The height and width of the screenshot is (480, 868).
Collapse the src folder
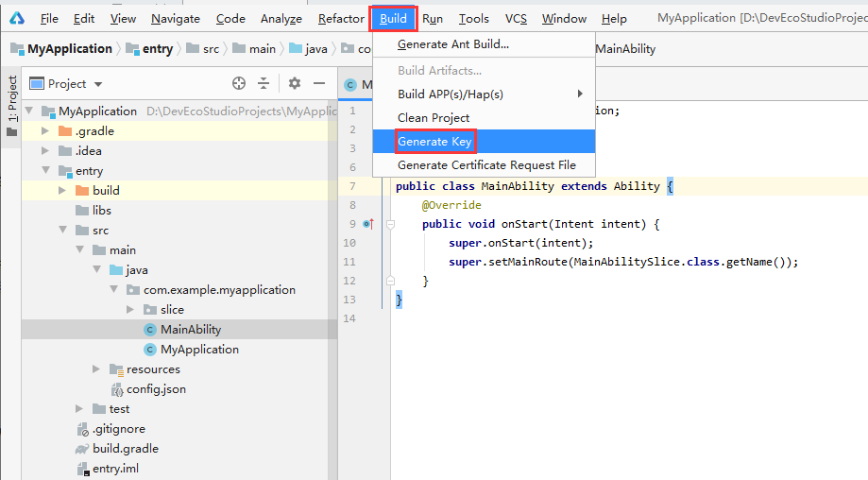[63, 230]
